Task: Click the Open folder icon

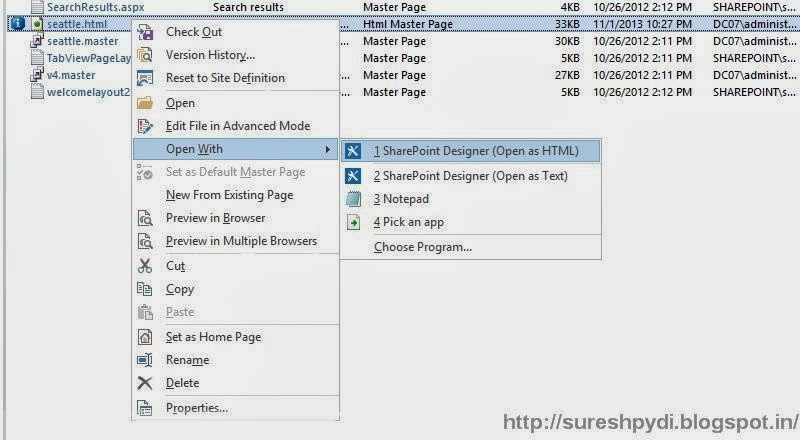Action: [145, 103]
